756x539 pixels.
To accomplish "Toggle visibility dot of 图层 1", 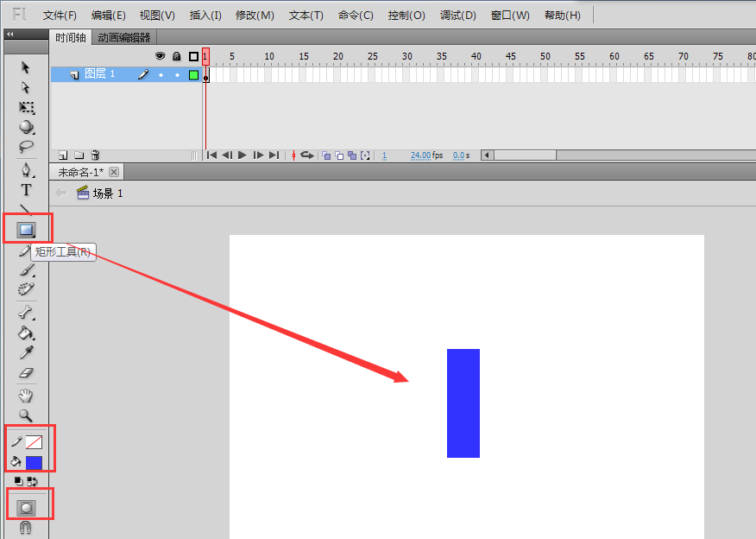I will [x=161, y=75].
